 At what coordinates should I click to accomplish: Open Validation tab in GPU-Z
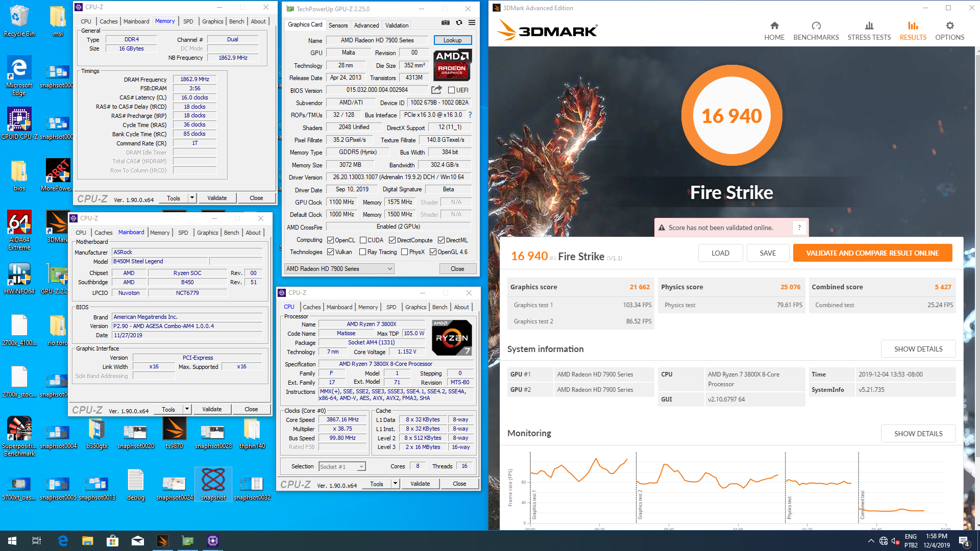point(397,25)
